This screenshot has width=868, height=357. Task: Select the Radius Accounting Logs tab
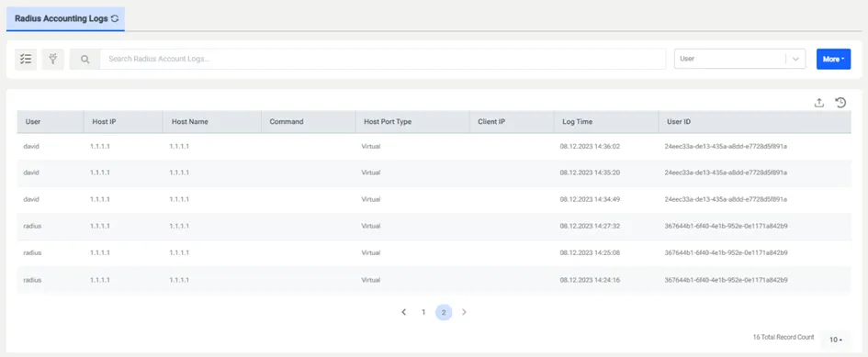point(65,18)
